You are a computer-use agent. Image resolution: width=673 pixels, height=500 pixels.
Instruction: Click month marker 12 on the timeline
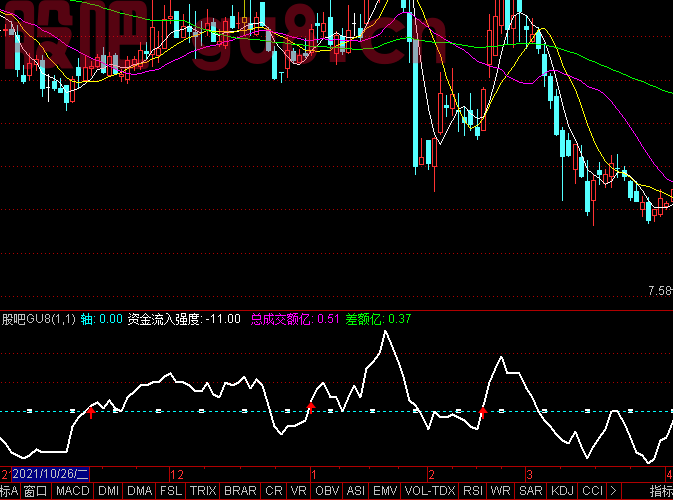click(177, 475)
